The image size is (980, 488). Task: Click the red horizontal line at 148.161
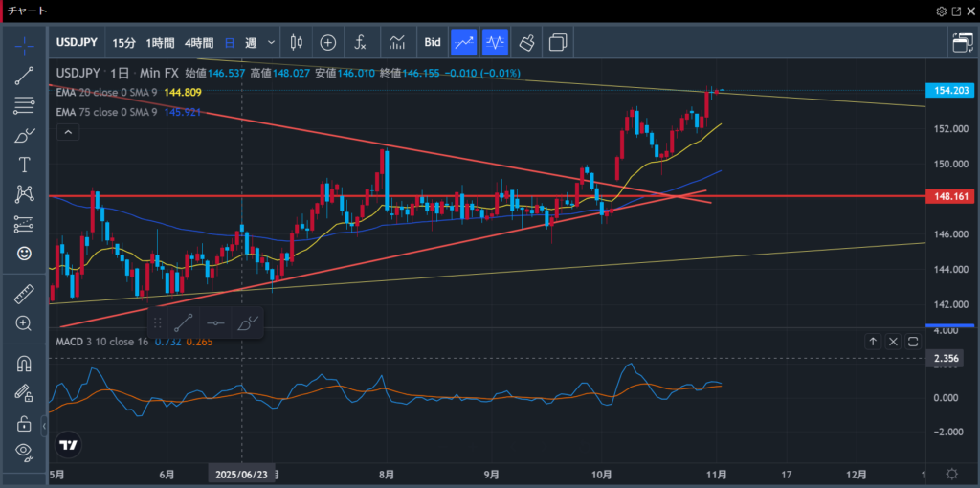[479, 195]
